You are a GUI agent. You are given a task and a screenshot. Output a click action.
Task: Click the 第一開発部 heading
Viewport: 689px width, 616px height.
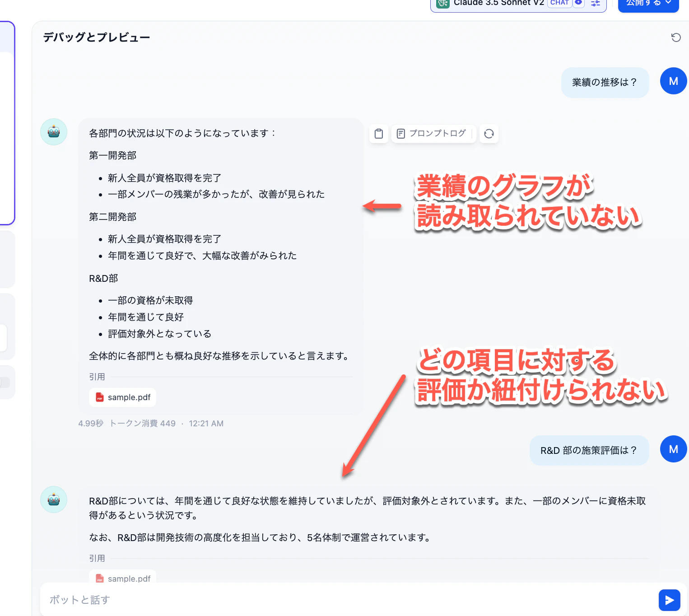113,155
